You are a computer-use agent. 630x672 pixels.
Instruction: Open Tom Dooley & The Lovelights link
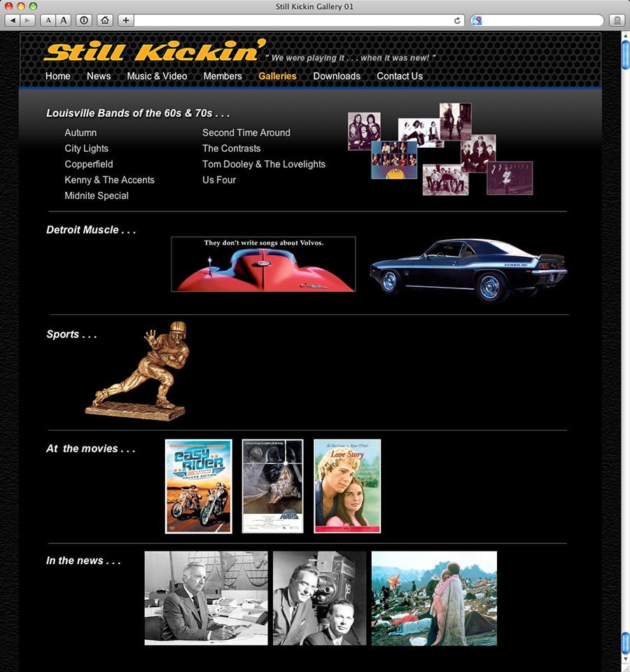264,164
